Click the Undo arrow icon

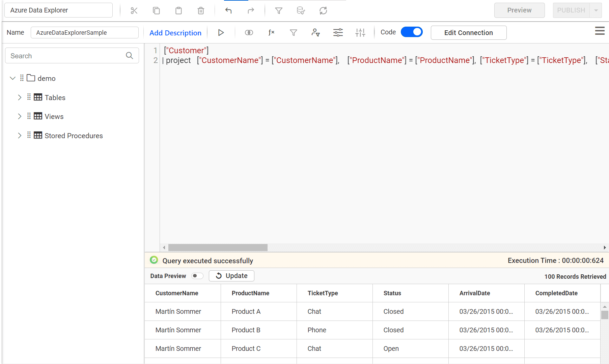[x=228, y=11]
